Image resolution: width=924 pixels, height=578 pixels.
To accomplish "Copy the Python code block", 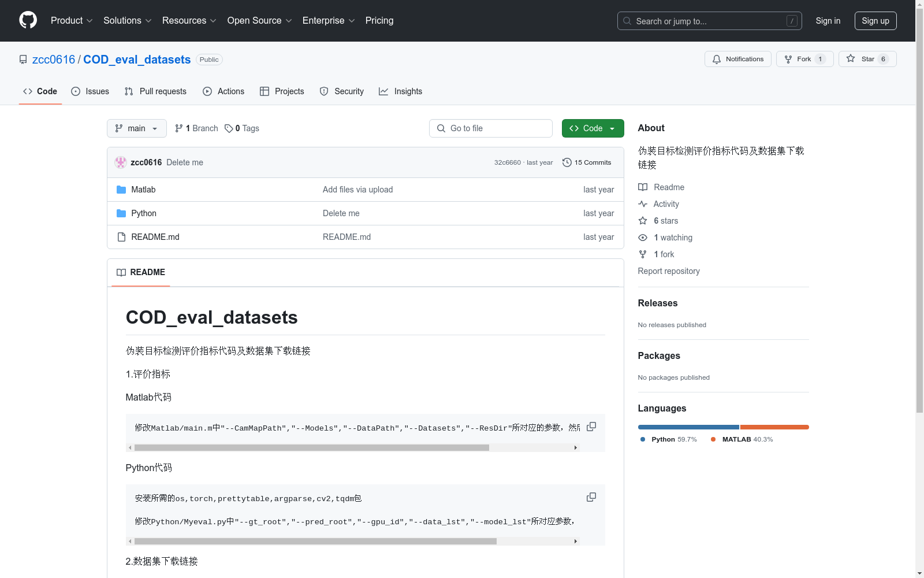I will pyautogui.click(x=591, y=497).
